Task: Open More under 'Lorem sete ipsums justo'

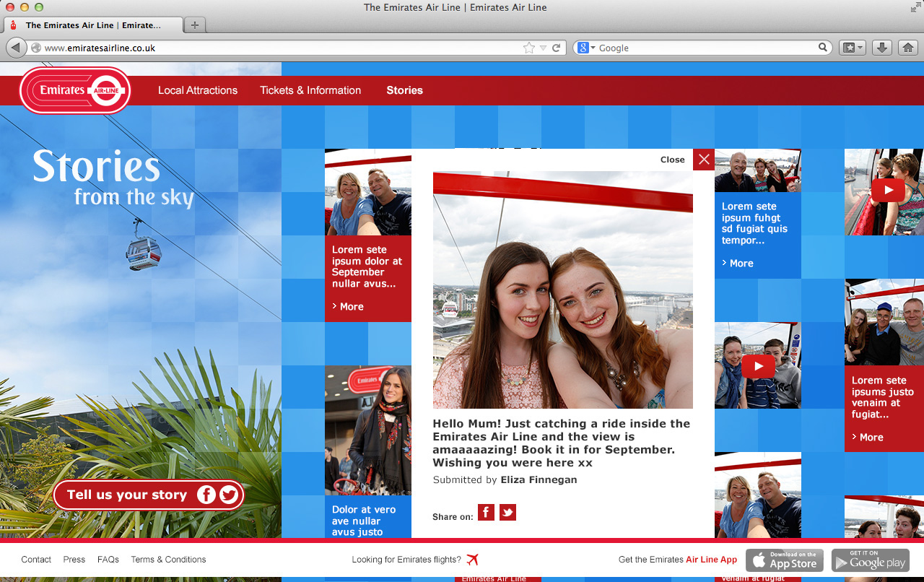Action: tap(868, 437)
